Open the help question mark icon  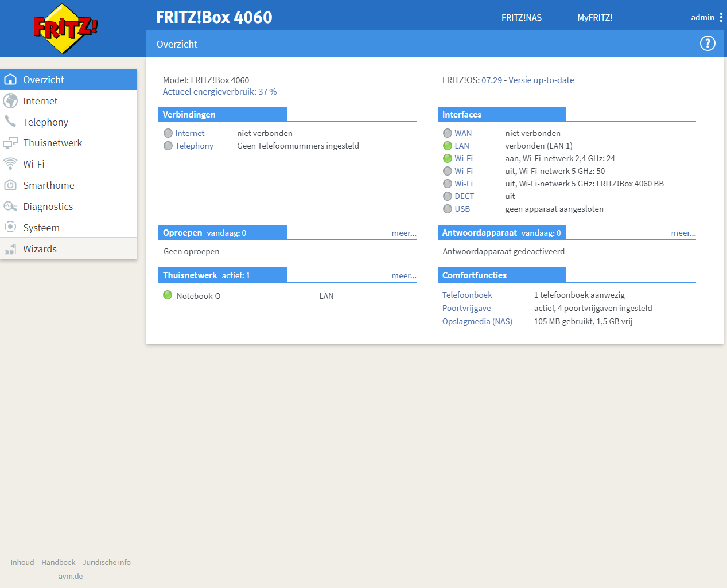coord(707,44)
